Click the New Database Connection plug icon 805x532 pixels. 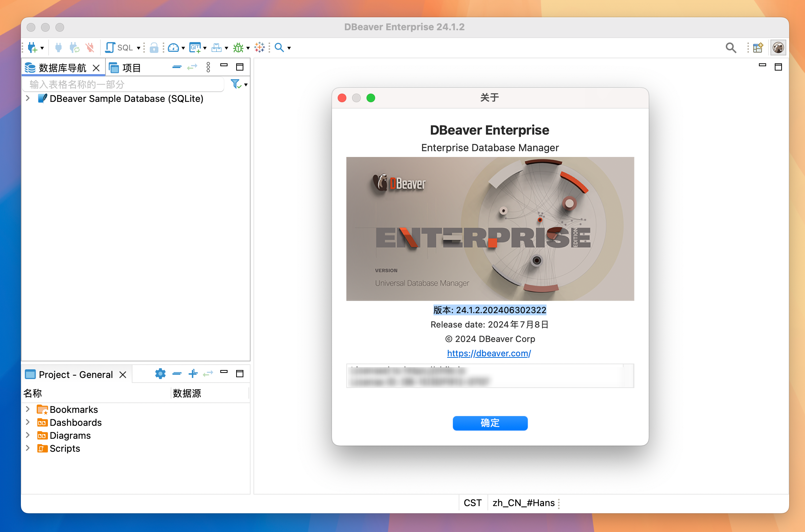pyautogui.click(x=32, y=48)
